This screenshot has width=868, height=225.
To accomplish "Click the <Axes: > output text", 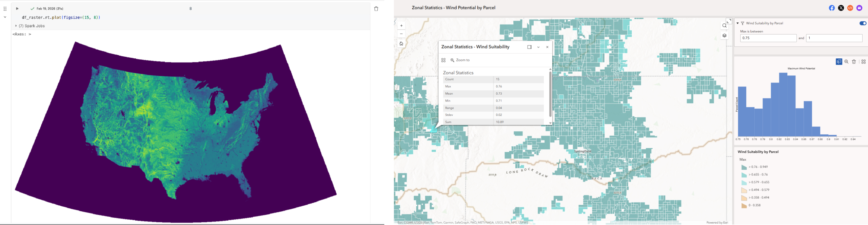I will click(22, 34).
